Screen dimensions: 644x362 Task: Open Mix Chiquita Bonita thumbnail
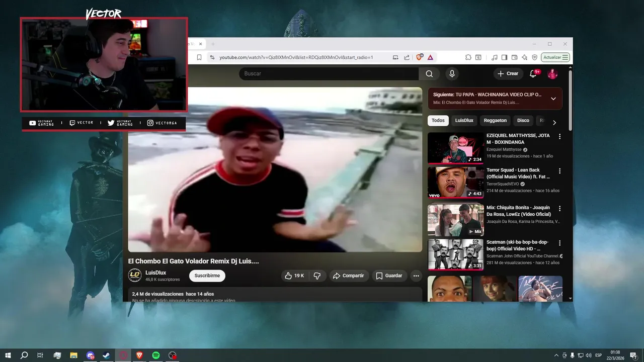coord(456,220)
